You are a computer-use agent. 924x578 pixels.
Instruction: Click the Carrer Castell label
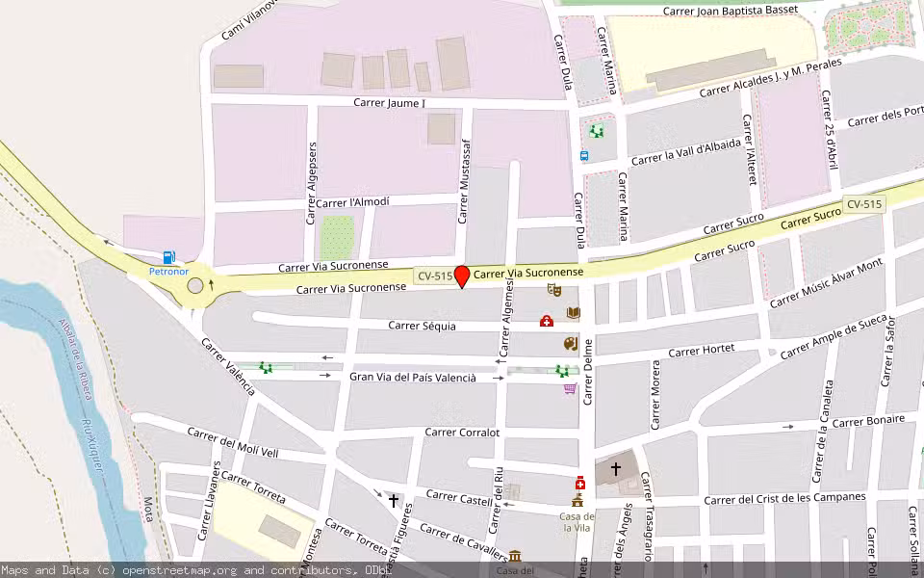tap(459, 498)
